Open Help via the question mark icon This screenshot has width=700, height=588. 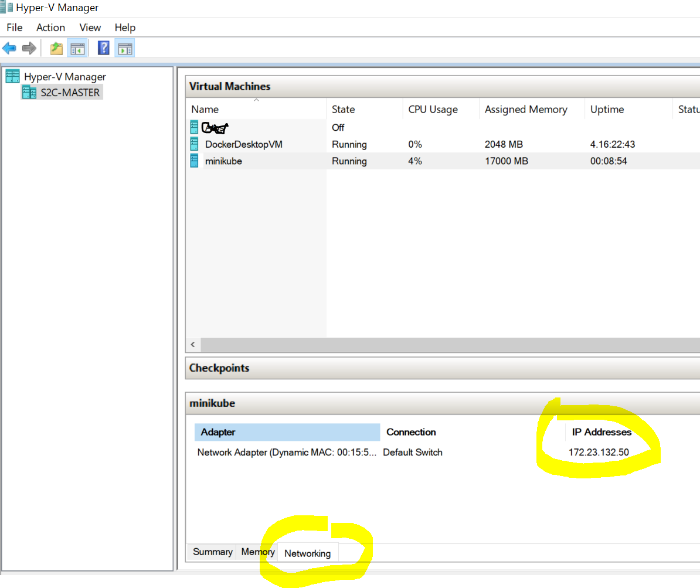(104, 47)
